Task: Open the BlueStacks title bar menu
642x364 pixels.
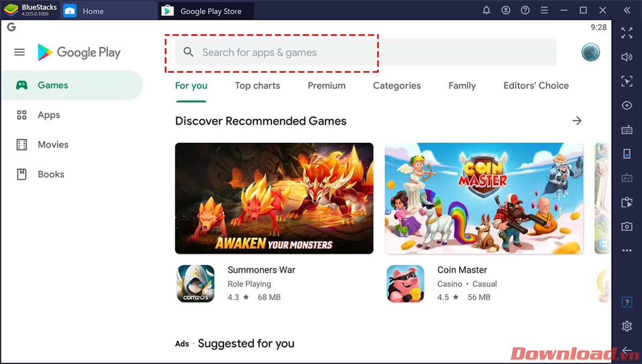Action: pos(544,11)
